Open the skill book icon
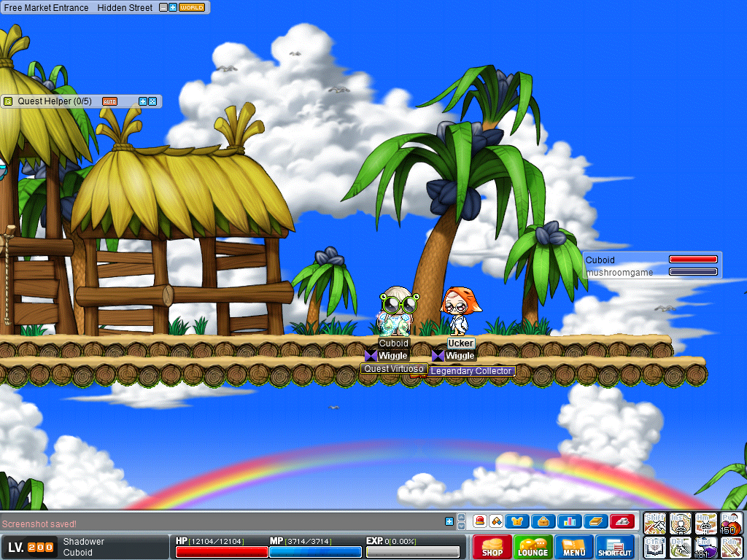Viewport: 747px width, 560px height. tap(595, 521)
